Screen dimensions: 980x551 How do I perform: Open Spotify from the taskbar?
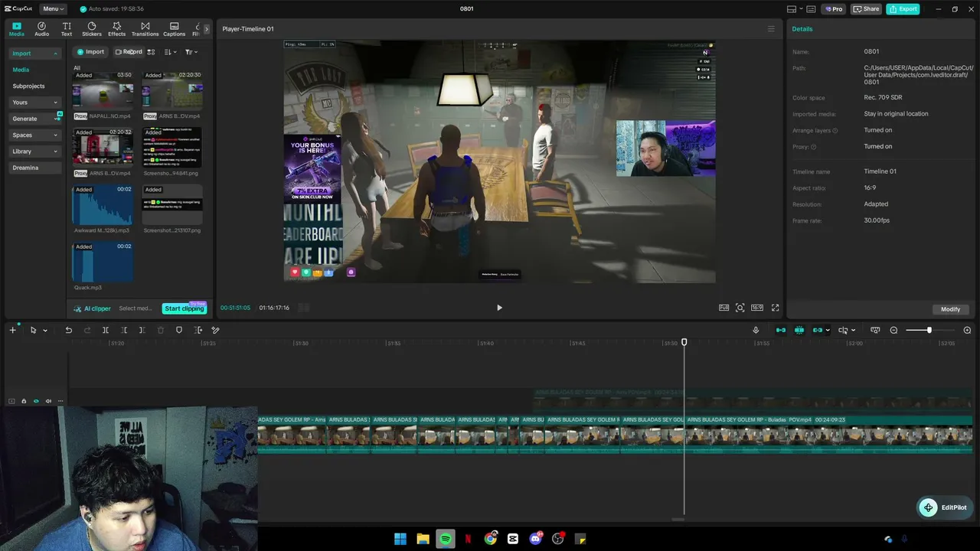(445, 539)
